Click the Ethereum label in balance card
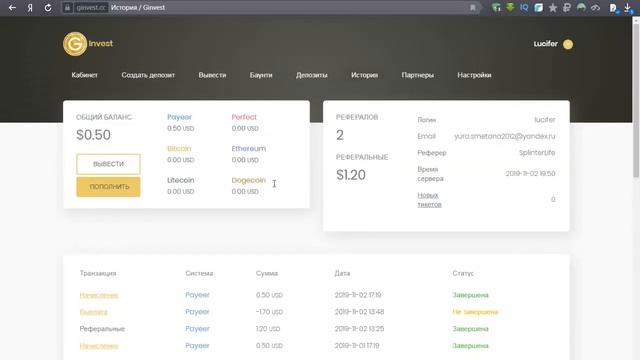 249,149
